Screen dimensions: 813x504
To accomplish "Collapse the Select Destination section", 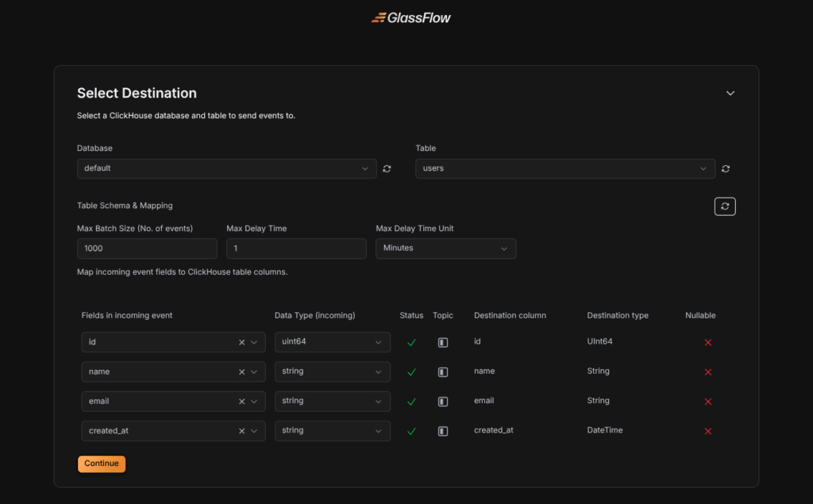I will (x=730, y=93).
